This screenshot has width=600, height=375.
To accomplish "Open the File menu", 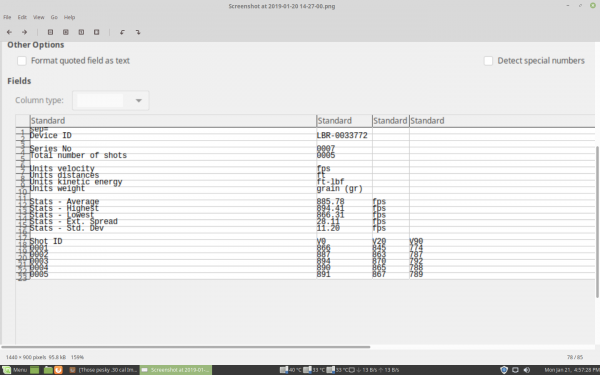I will point(7,17).
